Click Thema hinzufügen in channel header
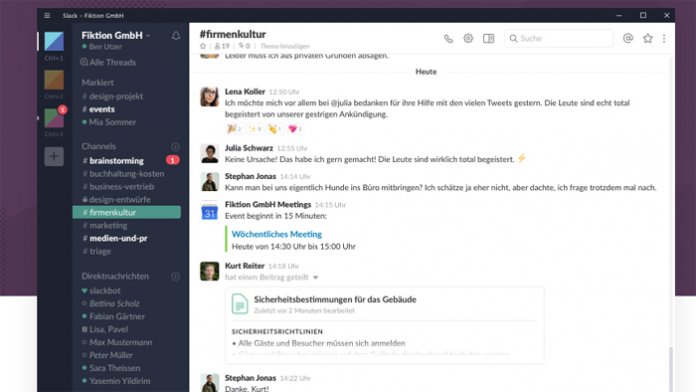The height and width of the screenshot is (392, 696). (285, 46)
